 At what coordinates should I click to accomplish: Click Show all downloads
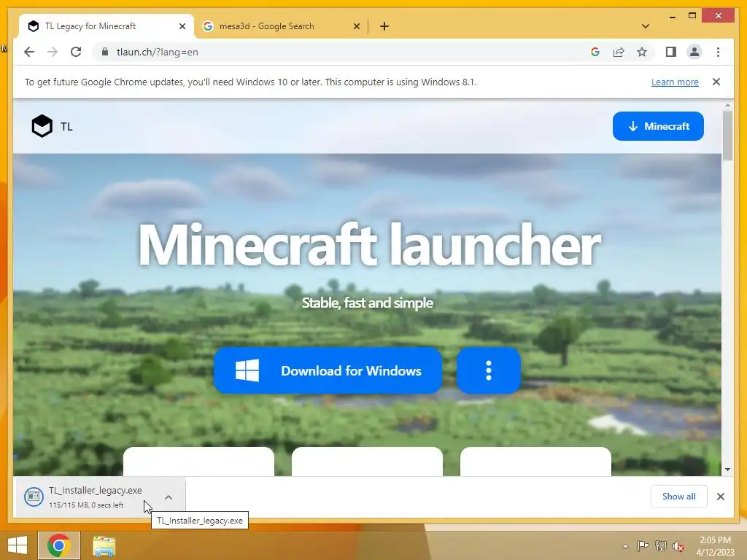tap(678, 496)
